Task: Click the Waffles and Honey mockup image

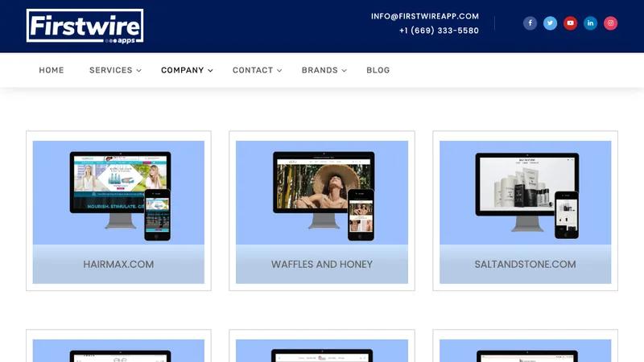Action: pos(322,193)
